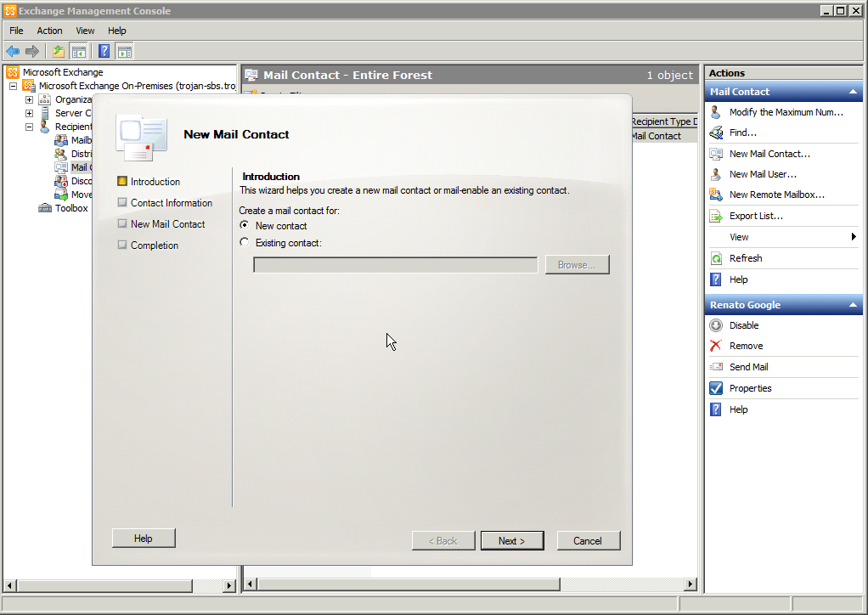Choose the Existing contact option
868x615 pixels.
pos(245,242)
